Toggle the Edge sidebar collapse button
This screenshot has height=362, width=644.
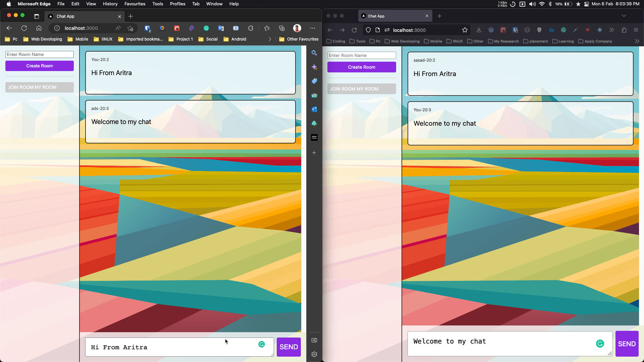point(314,340)
